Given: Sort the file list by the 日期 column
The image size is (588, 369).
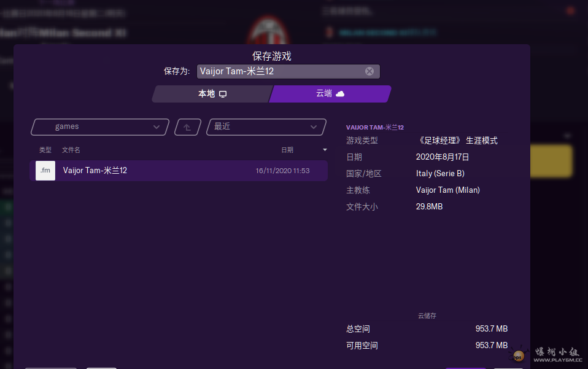Looking at the screenshot, I should 287,150.
